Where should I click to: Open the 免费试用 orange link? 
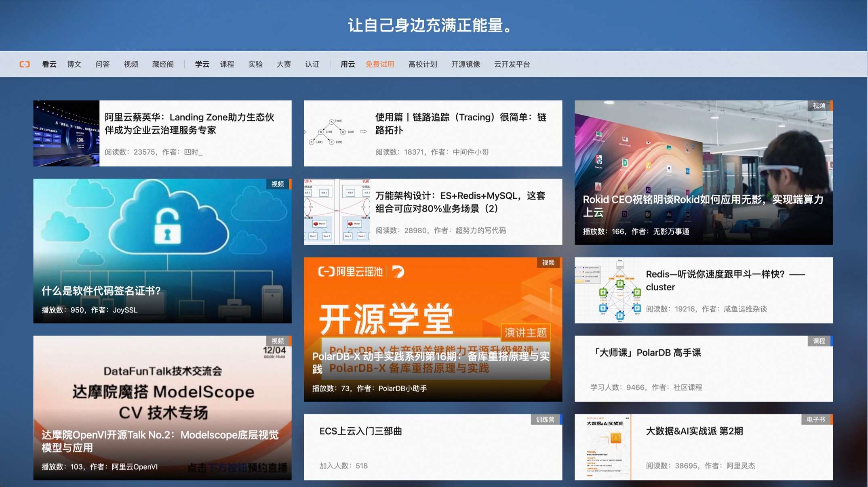tap(380, 64)
